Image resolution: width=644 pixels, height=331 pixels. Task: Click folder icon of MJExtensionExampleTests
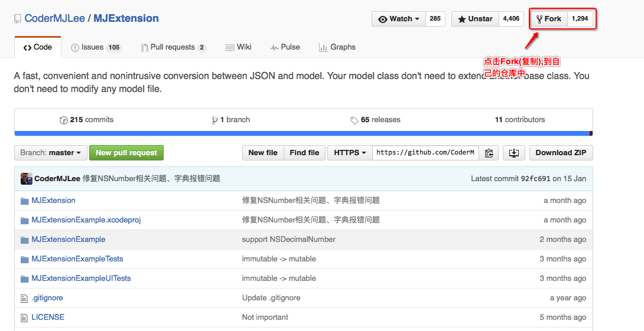[25, 259]
